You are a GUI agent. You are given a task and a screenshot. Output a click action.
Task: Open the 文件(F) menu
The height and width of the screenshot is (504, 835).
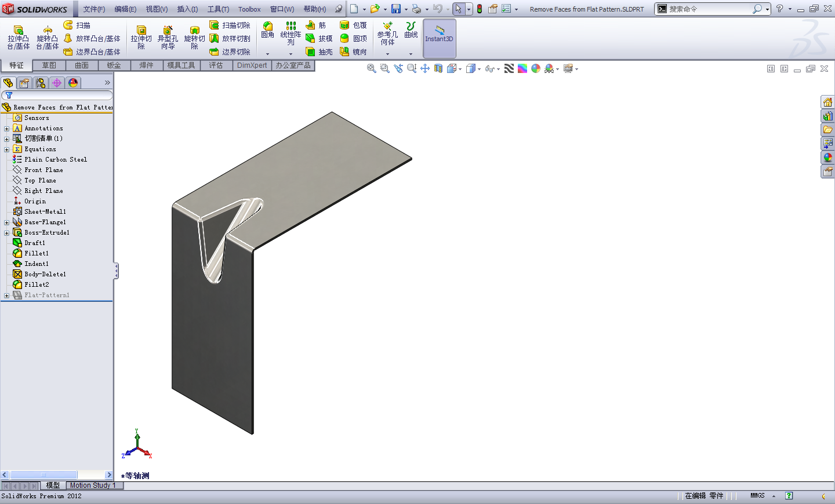[94, 9]
